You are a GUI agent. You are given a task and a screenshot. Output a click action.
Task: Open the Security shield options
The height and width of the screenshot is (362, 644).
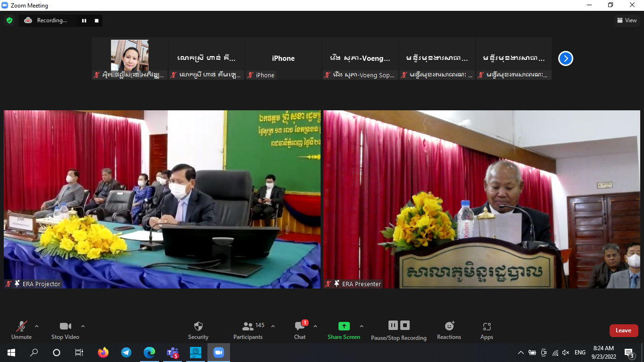click(x=198, y=330)
